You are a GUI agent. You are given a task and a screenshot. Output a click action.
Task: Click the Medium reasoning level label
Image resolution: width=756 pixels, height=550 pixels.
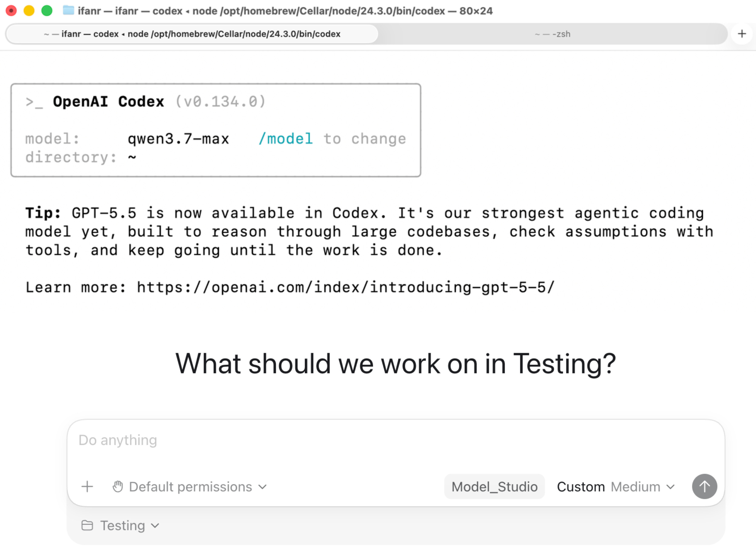tap(635, 487)
